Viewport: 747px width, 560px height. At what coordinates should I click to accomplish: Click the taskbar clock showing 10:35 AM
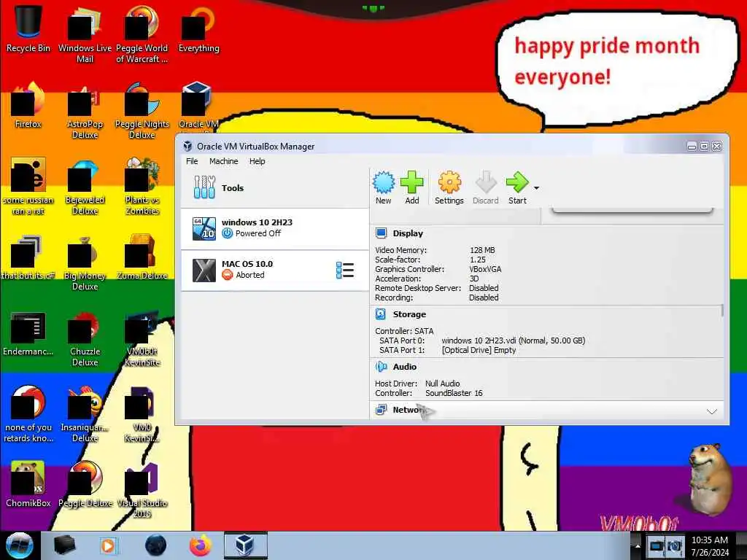710,546
